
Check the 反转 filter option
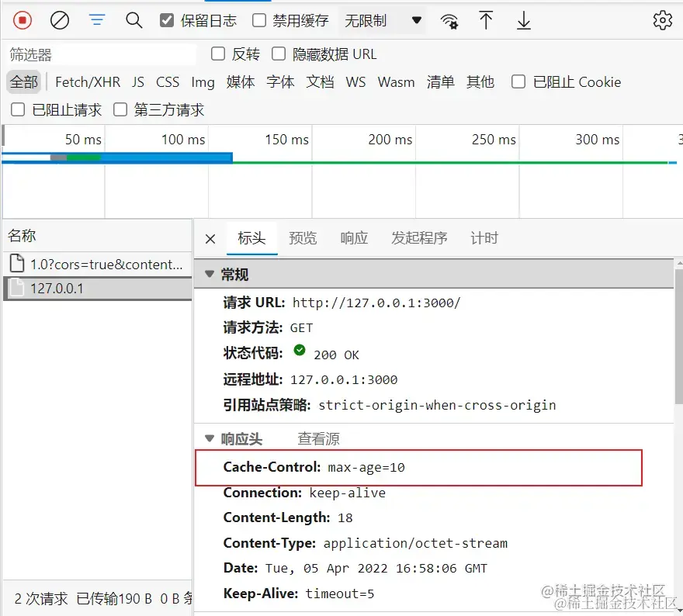pos(218,54)
